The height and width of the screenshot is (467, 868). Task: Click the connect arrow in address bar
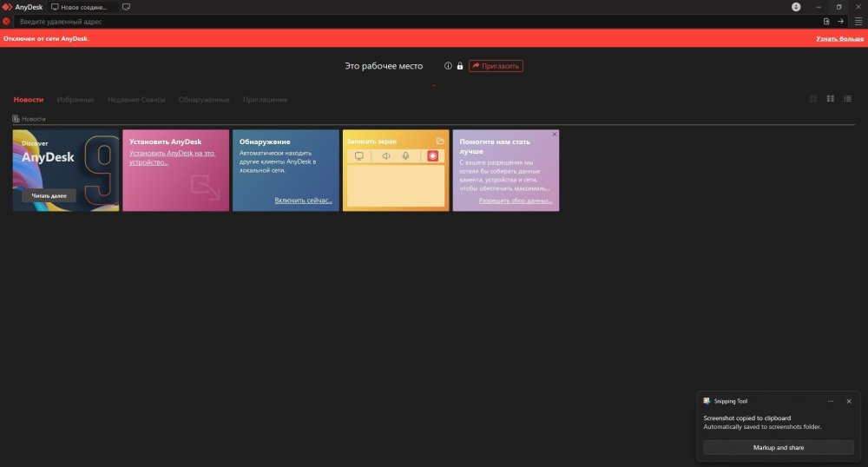(840, 22)
